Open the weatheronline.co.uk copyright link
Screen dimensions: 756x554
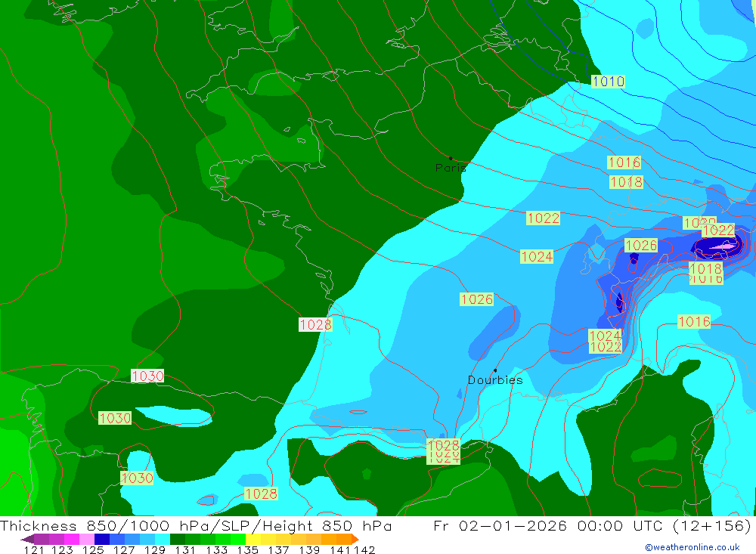[x=692, y=547]
